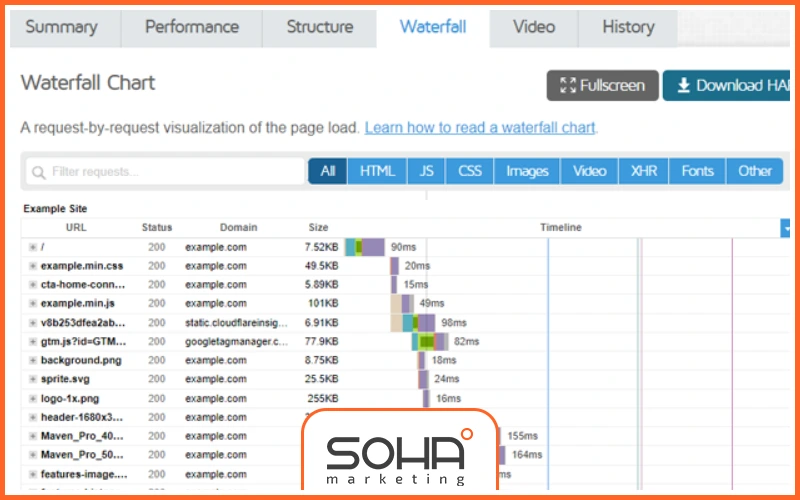Open the Structure tab
Viewport: 800px width, 500px height.
(319, 27)
